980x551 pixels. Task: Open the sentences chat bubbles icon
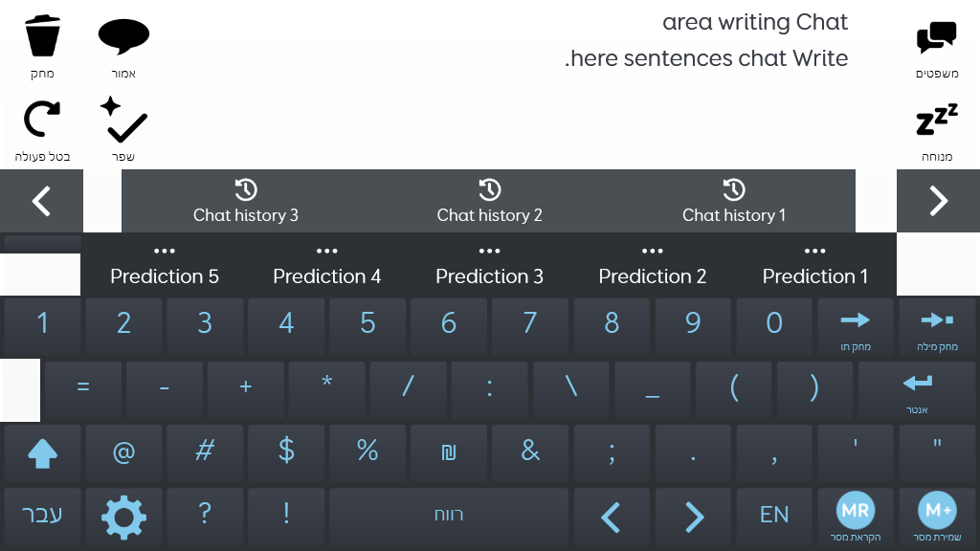(x=936, y=38)
